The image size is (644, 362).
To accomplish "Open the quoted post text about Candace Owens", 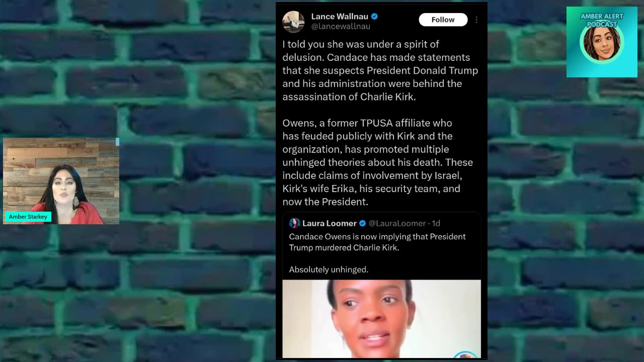I will click(x=377, y=253).
